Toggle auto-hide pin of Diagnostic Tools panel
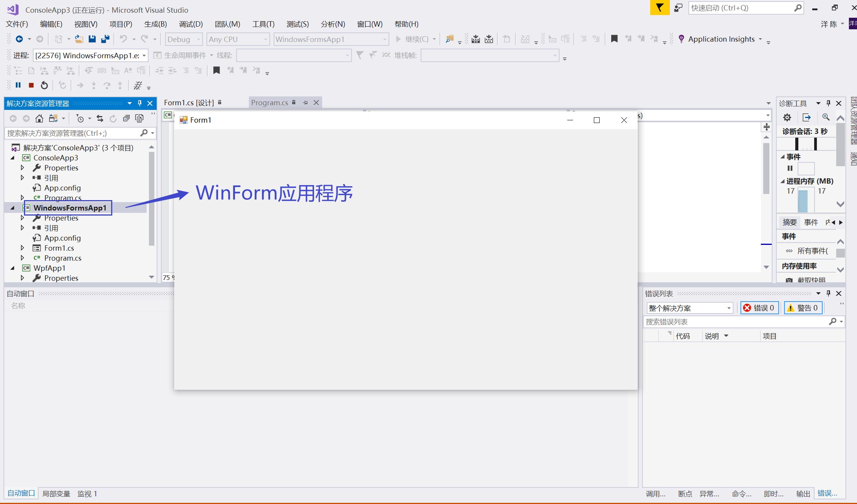The height and width of the screenshot is (504, 857). [828, 103]
